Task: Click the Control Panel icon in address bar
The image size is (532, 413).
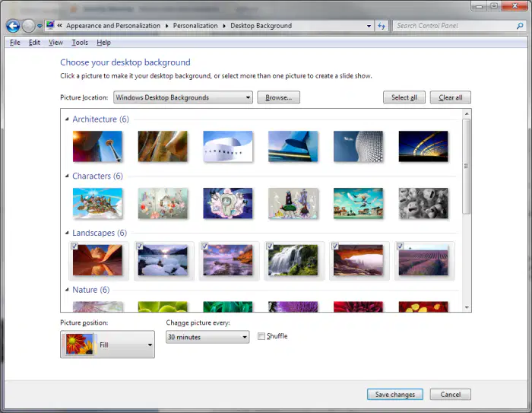Action: pyautogui.click(x=50, y=25)
